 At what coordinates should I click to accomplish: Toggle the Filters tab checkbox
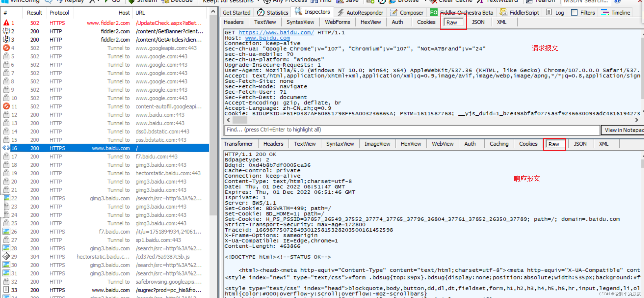tap(574, 12)
